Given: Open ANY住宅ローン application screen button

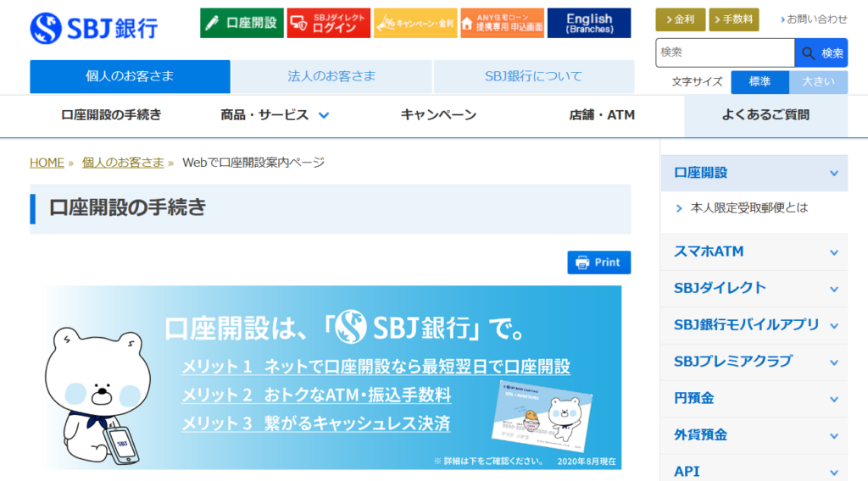Looking at the screenshot, I should point(502,23).
